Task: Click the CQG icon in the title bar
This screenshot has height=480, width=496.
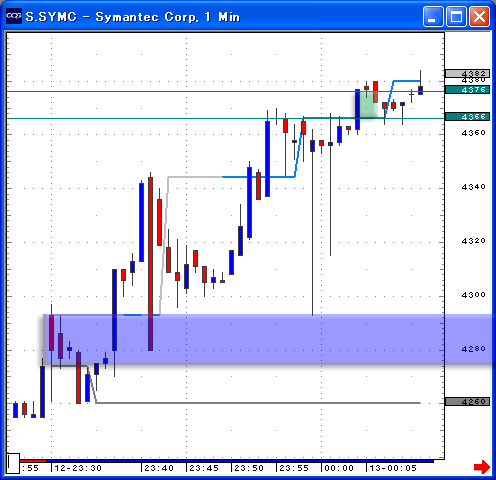Action: pos(14,16)
